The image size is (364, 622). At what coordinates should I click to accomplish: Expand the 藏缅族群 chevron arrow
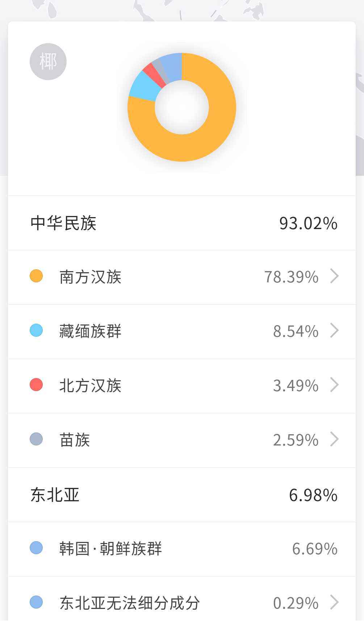[334, 330]
